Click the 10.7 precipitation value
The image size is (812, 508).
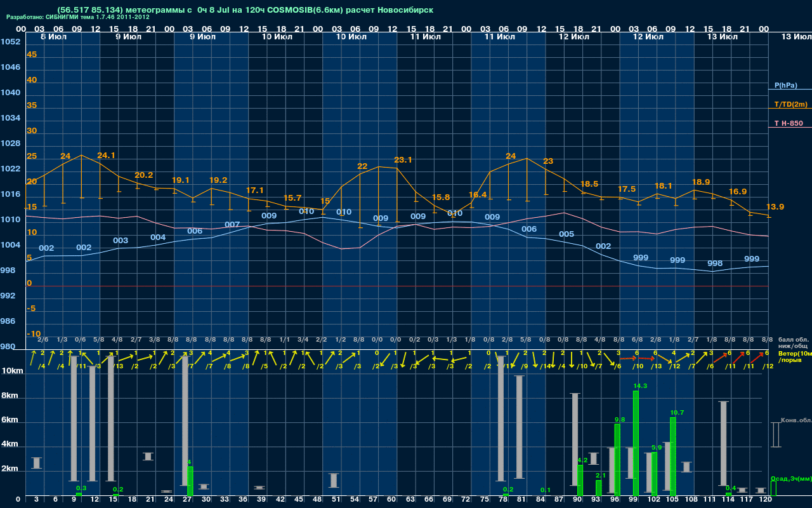click(677, 413)
